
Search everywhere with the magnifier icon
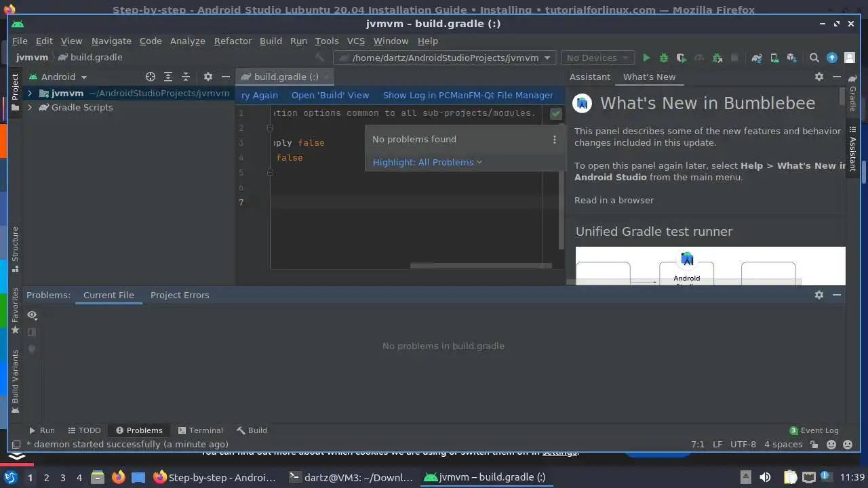[814, 58]
